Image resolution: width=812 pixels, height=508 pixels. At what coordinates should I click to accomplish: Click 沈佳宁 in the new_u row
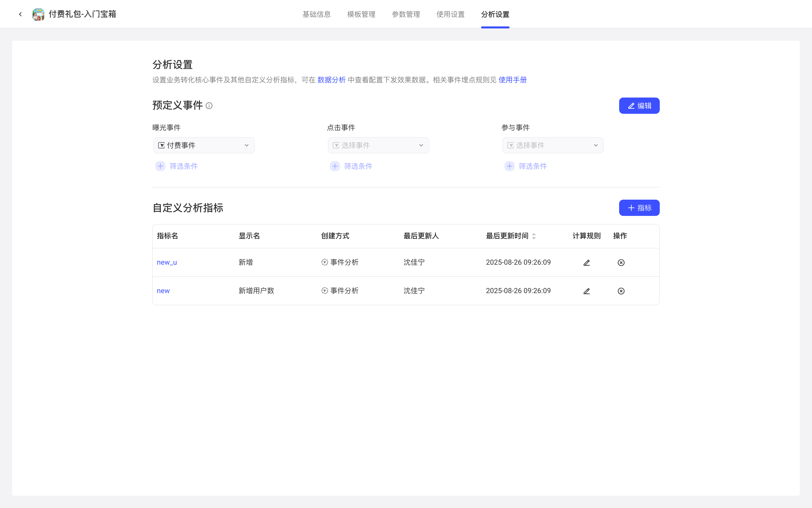[414, 262]
